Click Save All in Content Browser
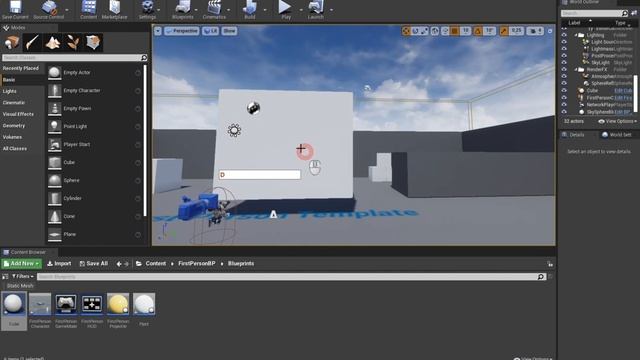Image resolution: width=640 pixels, height=360 pixels. click(93, 264)
